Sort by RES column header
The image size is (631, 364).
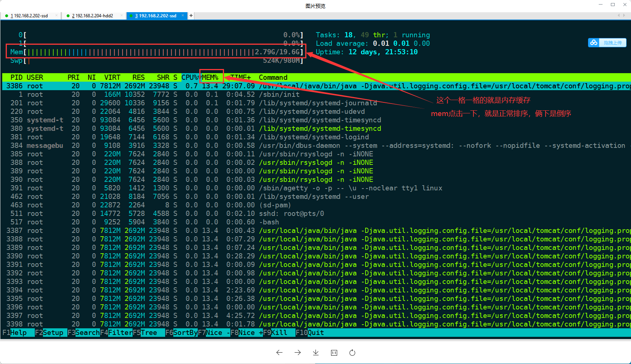(x=139, y=77)
